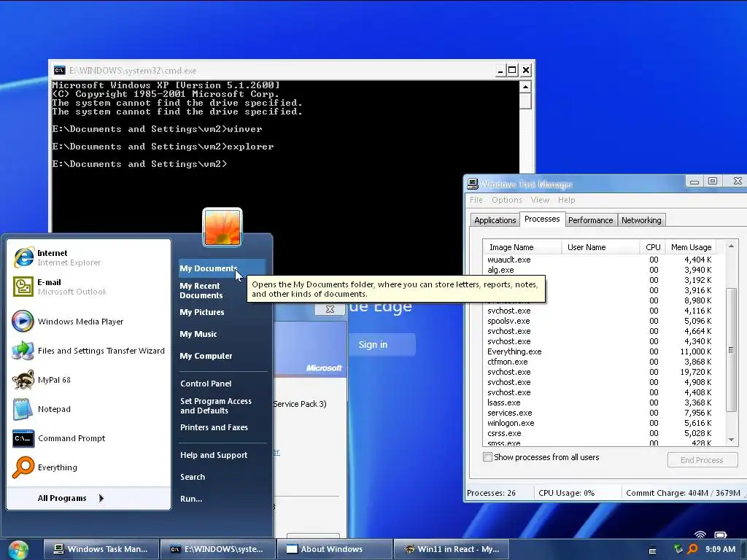This screenshot has width=747, height=560.
Task: Click the keyboard icon in system tray
Action: [x=653, y=551]
